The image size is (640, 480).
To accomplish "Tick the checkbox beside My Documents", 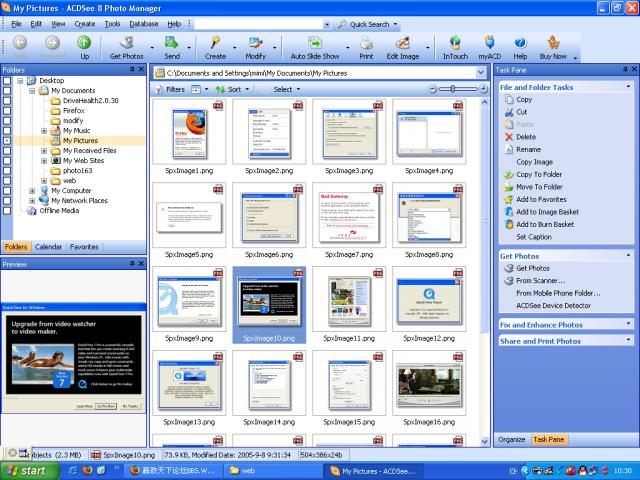I will point(7,91).
